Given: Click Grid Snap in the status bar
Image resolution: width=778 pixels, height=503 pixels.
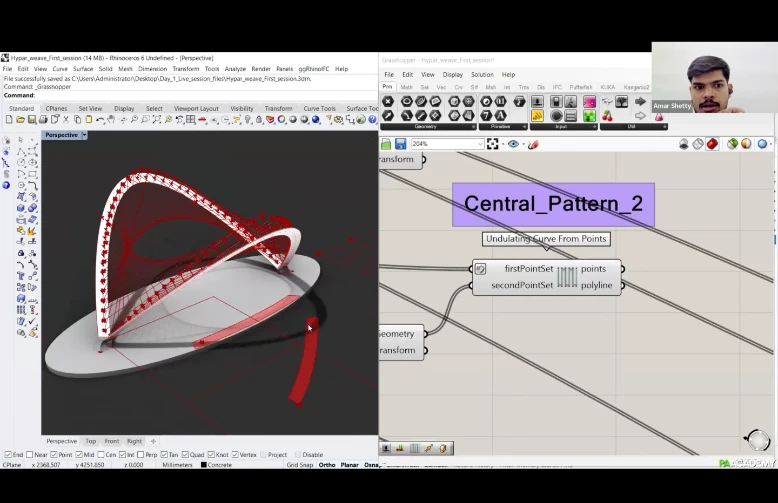Looking at the screenshot, I should tap(300, 465).
